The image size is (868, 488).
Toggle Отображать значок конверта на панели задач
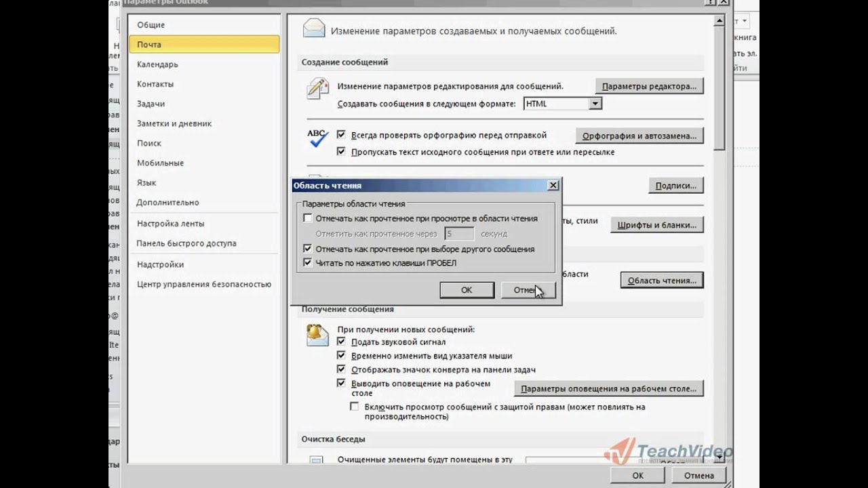(x=341, y=369)
